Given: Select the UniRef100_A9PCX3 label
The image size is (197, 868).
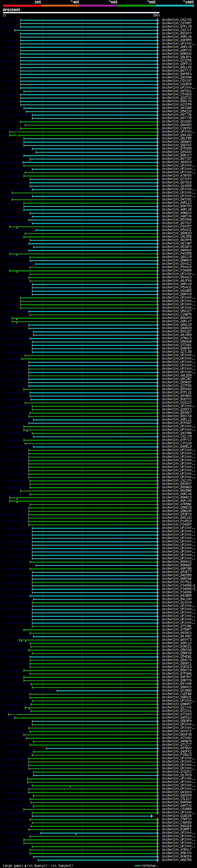Looking at the screenshot, I should (x=177, y=50).
